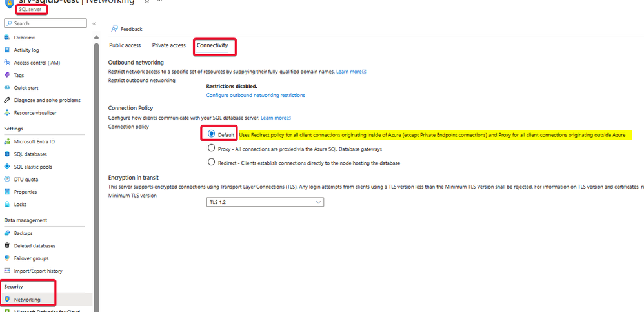The width and height of the screenshot is (644, 312).
Task: Open Deleted databases icon
Action: [6, 246]
